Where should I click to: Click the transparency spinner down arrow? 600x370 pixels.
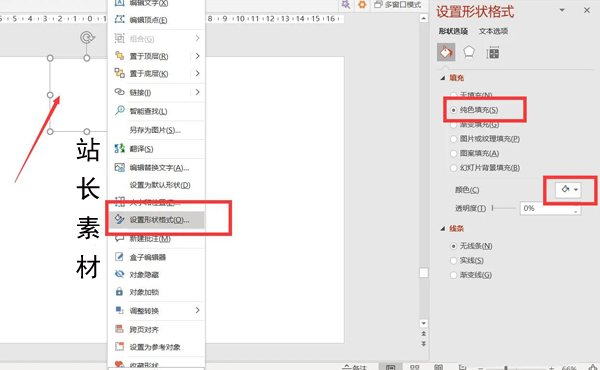coord(576,212)
